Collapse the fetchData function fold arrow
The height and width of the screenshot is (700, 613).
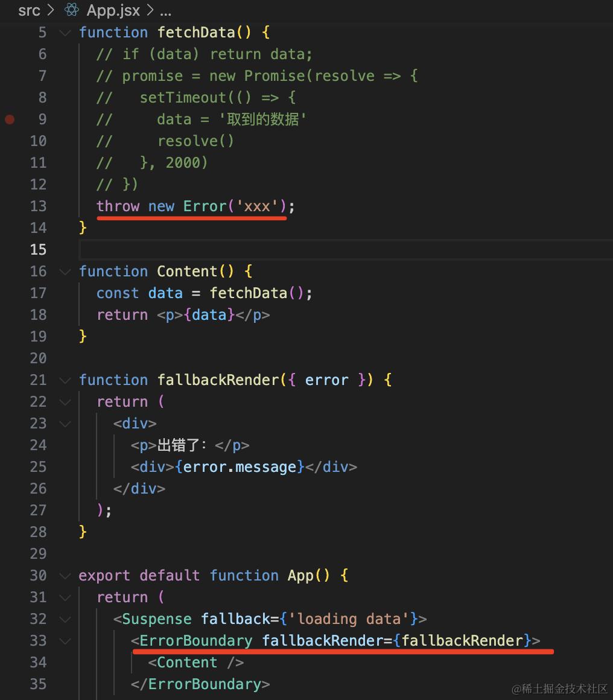pos(65,33)
